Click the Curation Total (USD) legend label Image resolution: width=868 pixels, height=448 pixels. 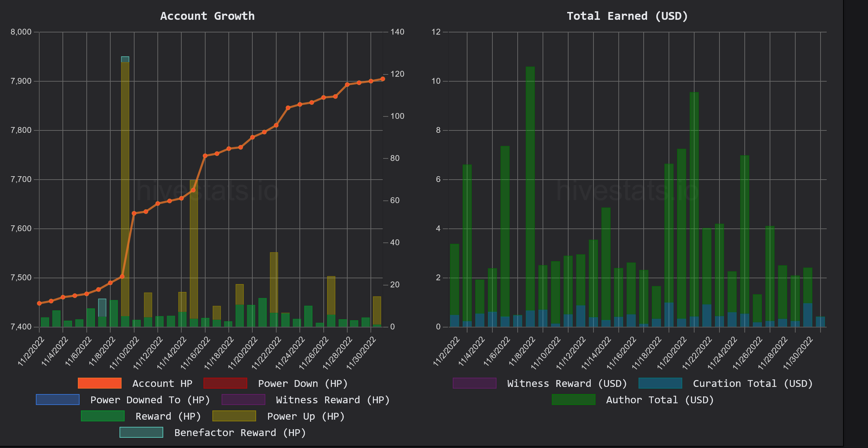(x=753, y=383)
